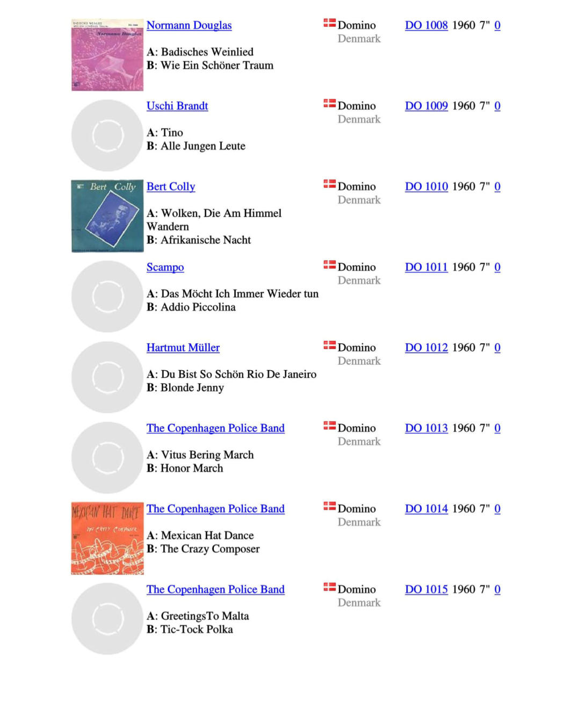
Task: Open artist link Uschi Brandt
Action: 177,106
